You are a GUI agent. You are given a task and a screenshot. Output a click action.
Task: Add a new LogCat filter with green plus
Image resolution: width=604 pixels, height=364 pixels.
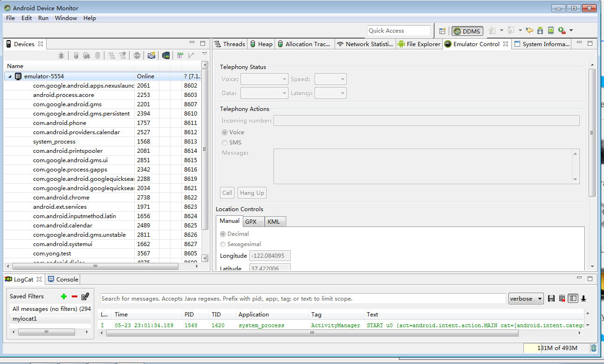tap(64, 296)
